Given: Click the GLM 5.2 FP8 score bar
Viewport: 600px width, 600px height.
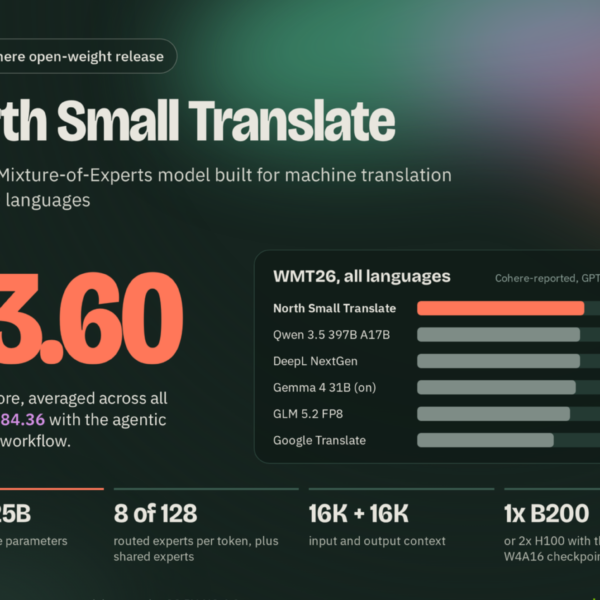Looking at the screenshot, I should click(x=494, y=414).
